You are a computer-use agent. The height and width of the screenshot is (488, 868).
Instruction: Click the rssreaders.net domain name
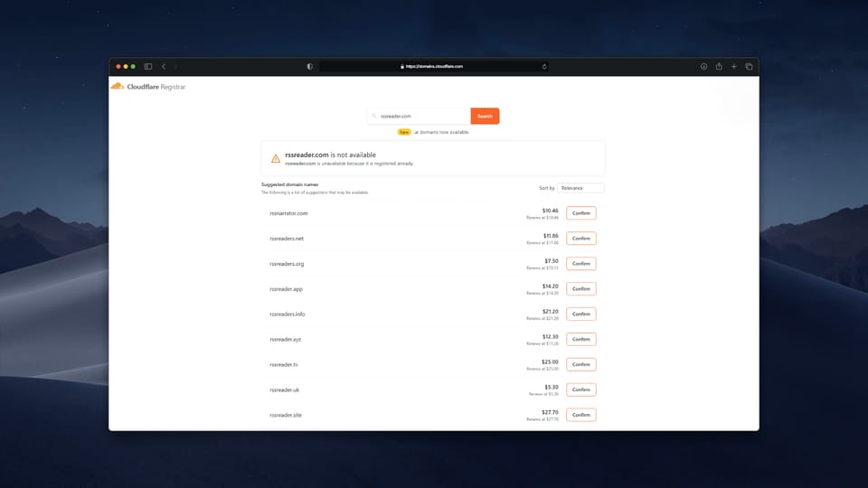click(x=287, y=239)
